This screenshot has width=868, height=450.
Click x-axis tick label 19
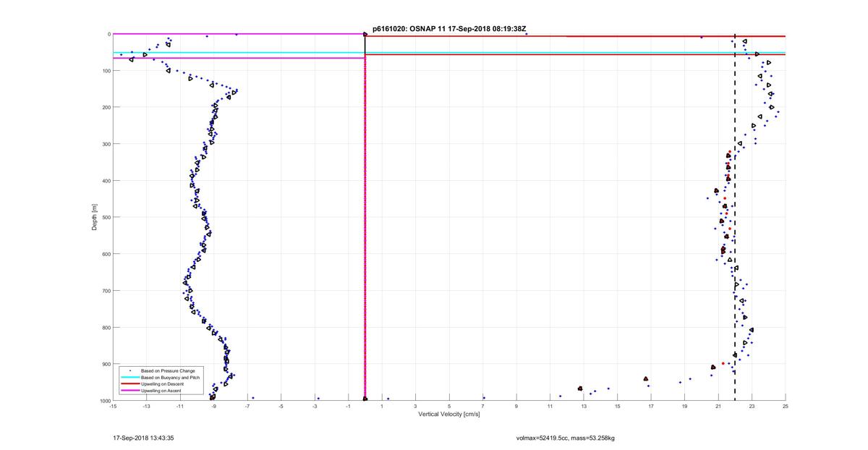pyautogui.click(x=684, y=406)
